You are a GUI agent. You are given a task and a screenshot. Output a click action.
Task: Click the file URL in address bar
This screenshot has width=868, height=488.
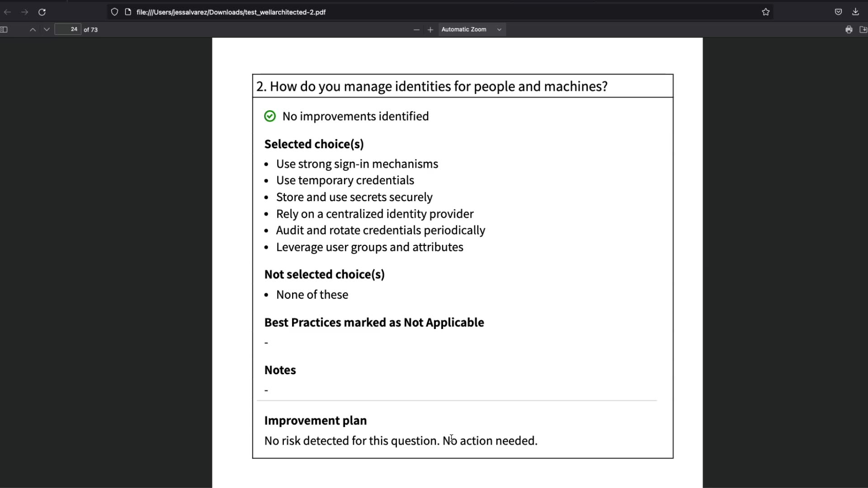click(x=231, y=12)
